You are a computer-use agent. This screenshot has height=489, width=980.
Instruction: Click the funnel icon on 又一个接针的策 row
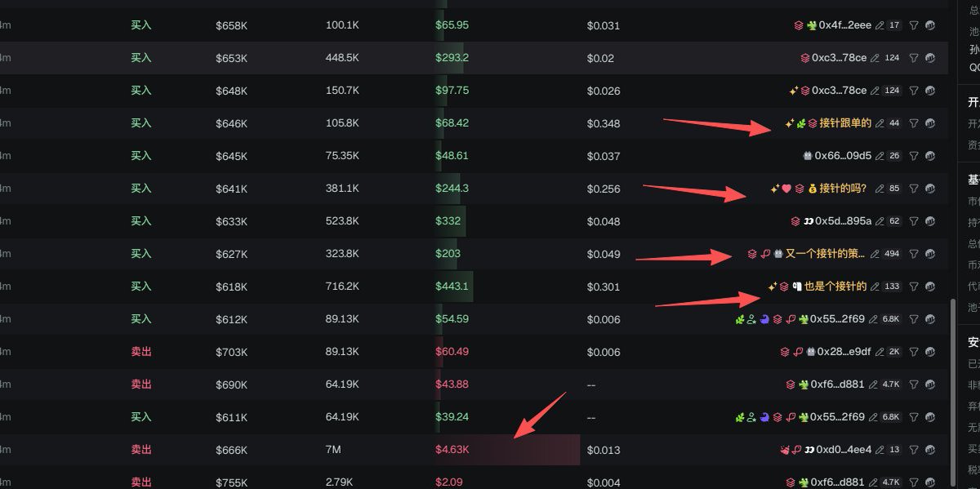[914, 254]
